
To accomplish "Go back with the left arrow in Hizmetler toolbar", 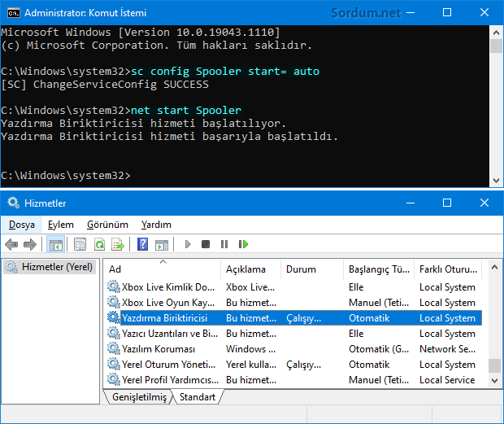I will pos(11,244).
